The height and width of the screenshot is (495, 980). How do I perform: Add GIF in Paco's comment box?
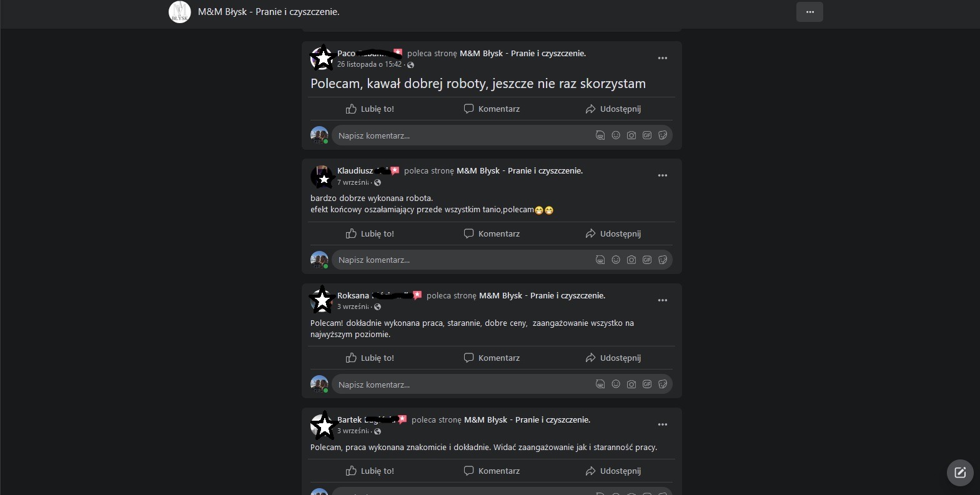pyautogui.click(x=647, y=135)
